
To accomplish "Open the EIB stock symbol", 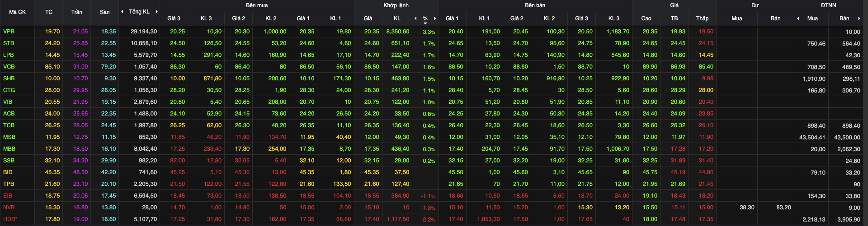I will [x=8, y=196].
